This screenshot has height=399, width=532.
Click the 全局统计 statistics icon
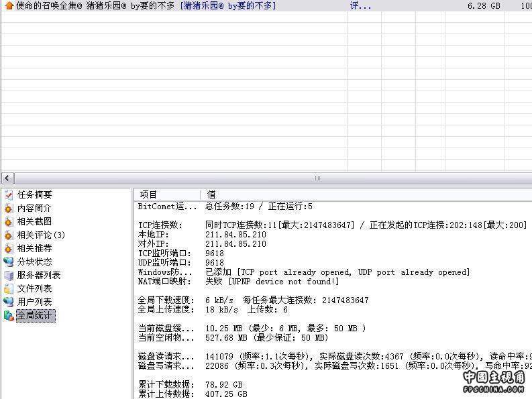click(x=9, y=316)
